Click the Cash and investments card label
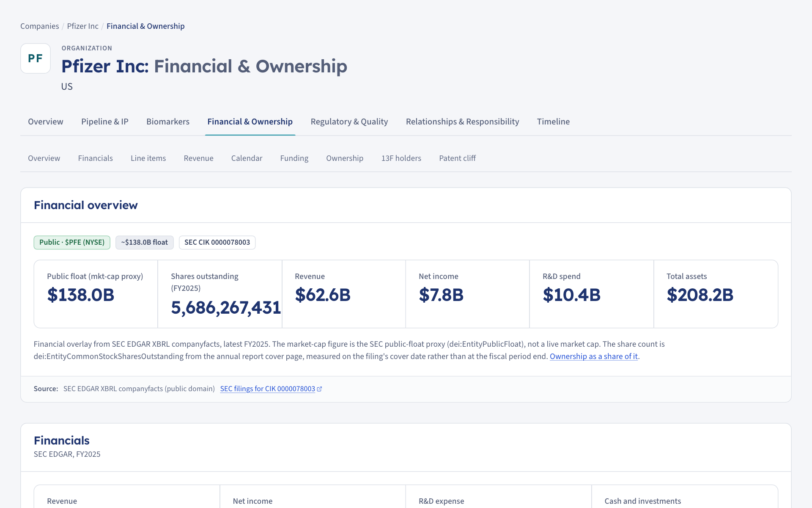 (643, 501)
